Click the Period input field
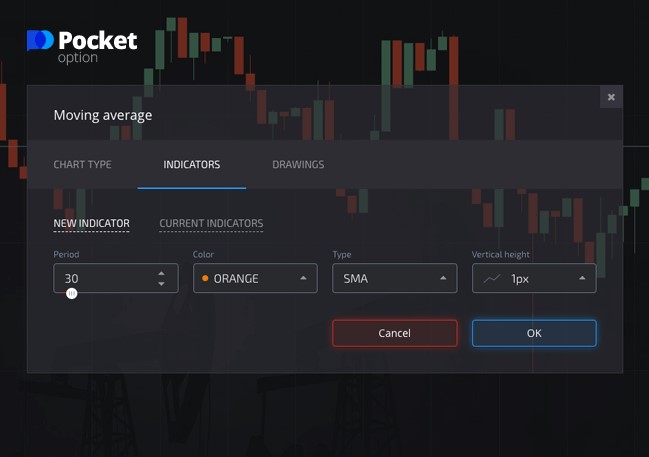Viewport: 649px width, 457px height. [105, 278]
